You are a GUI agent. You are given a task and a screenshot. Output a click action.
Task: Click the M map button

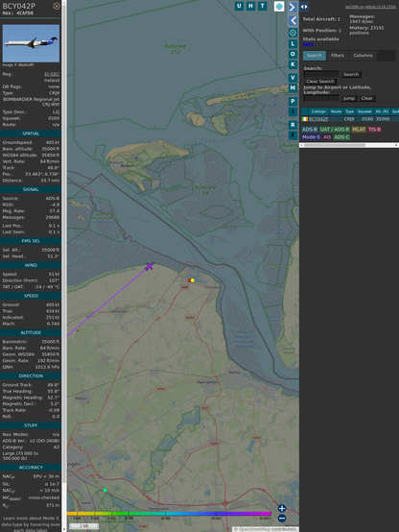click(293, 88)
